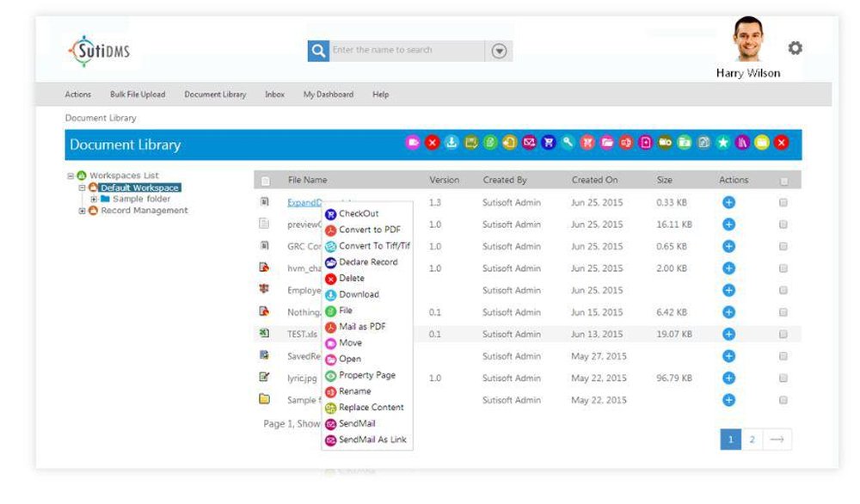Open the search options dropdown arrow
Viewport: 860px width, 504px height.
[497, 50]
